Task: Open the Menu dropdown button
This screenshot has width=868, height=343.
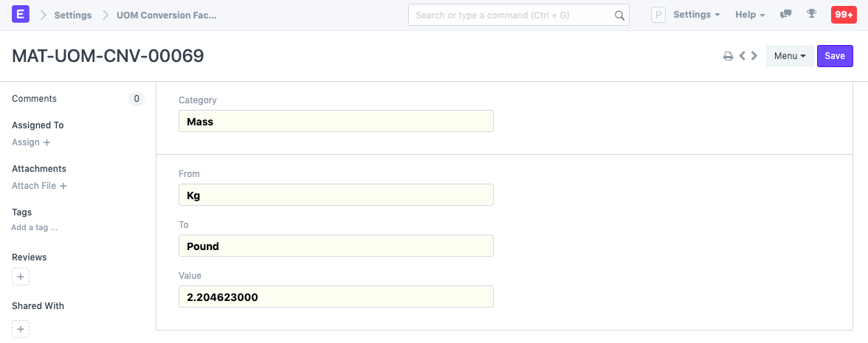Action: (790, 56)
